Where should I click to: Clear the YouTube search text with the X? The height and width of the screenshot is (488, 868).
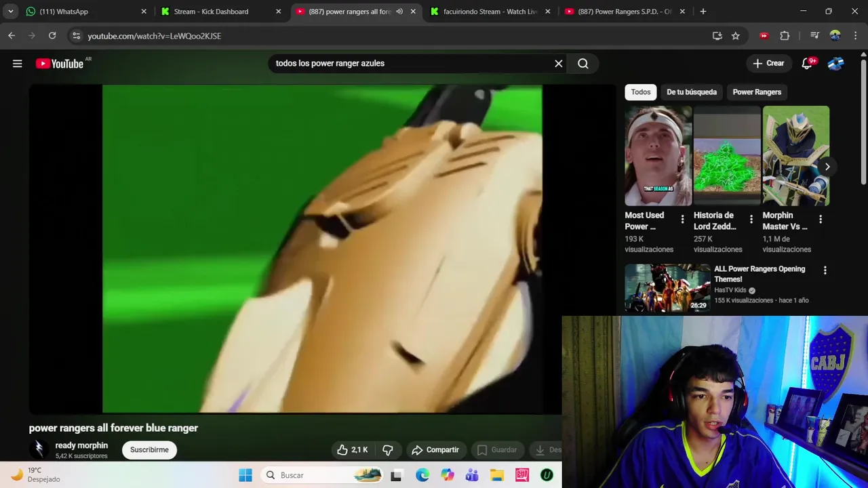[558, 63]
